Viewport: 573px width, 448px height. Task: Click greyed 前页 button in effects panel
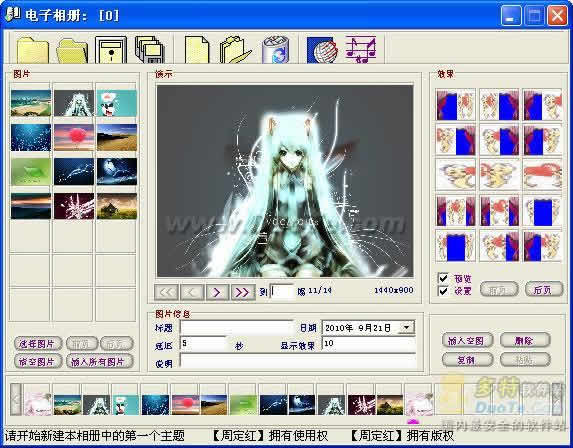499,289
